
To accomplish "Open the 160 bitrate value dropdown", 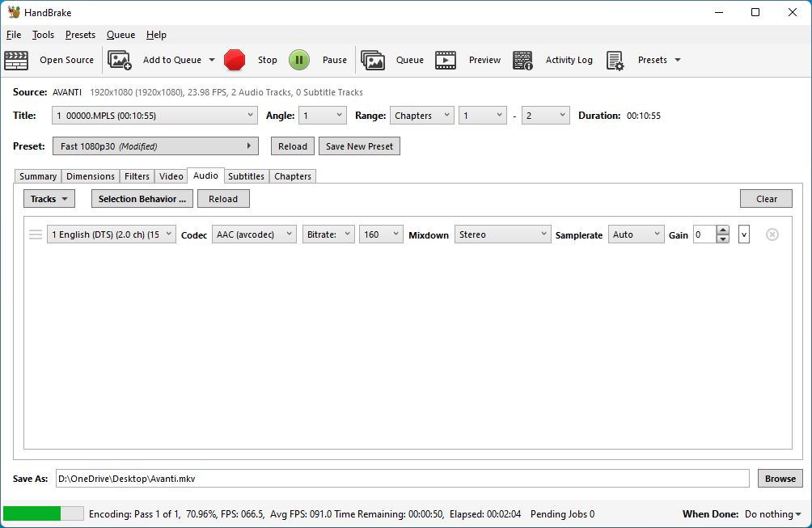I will (x=381, y=234).
